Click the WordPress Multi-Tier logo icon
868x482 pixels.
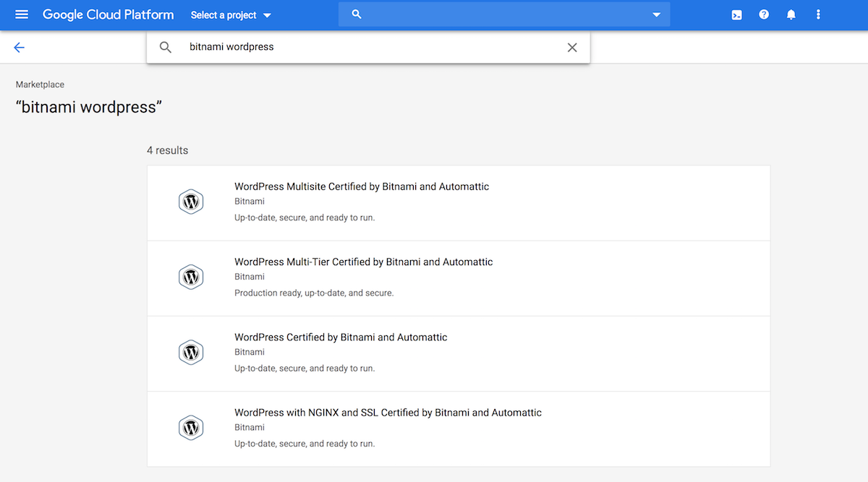(191, 277)
